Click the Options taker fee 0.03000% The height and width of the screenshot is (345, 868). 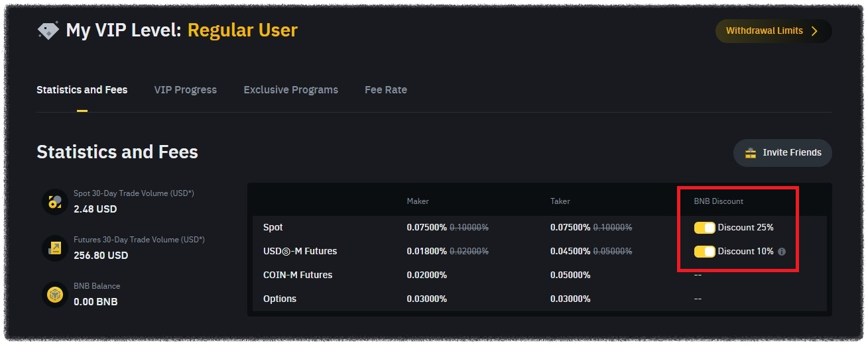pos(570,299)
